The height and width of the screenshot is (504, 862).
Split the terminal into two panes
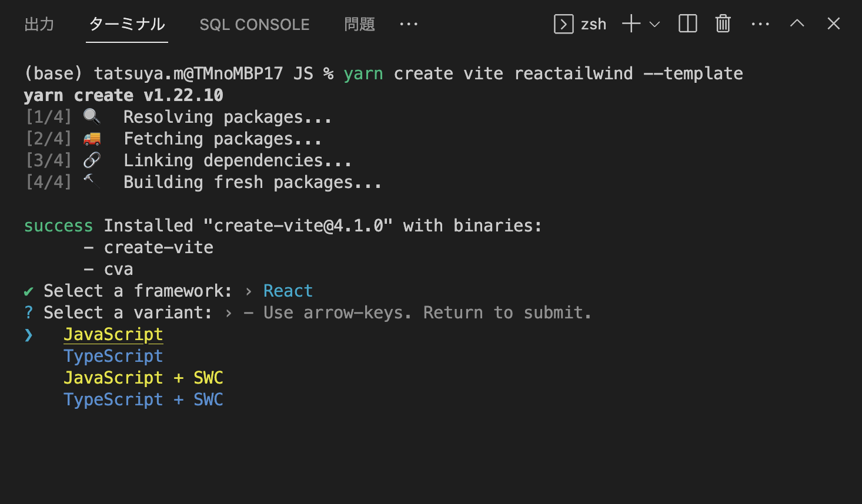(687, 24)
